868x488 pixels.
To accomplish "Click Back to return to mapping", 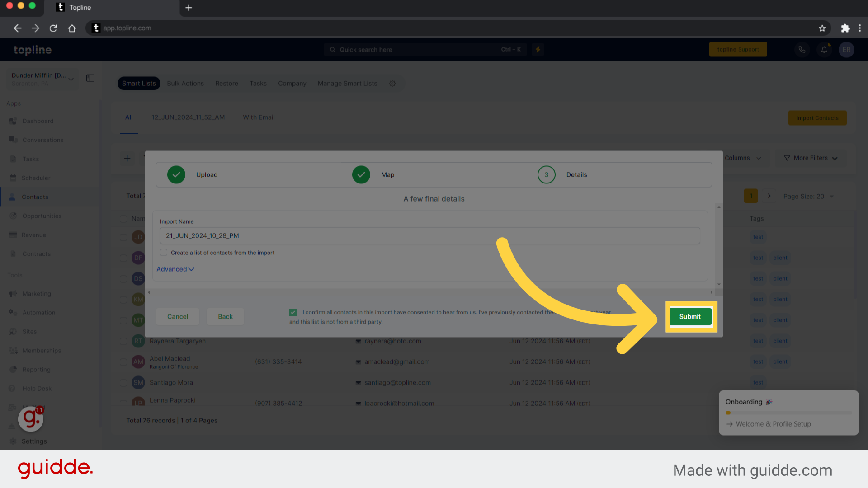I will coord(224,316).
